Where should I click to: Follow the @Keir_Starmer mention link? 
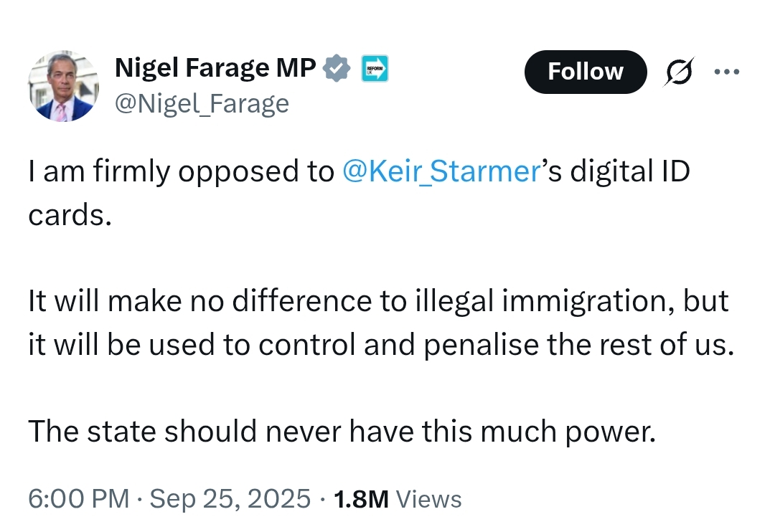[441, 173]
